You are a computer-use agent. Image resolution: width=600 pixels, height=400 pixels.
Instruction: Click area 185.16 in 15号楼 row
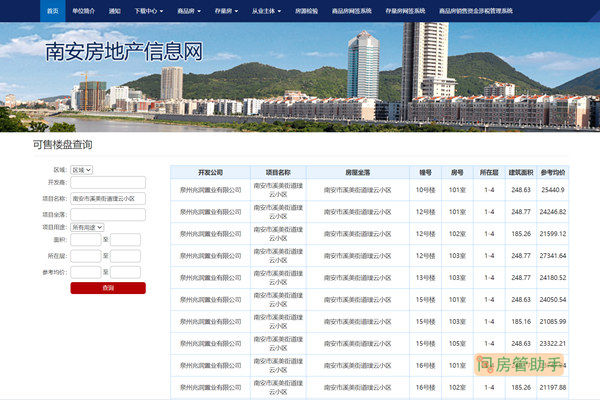[x=521, y=322]
